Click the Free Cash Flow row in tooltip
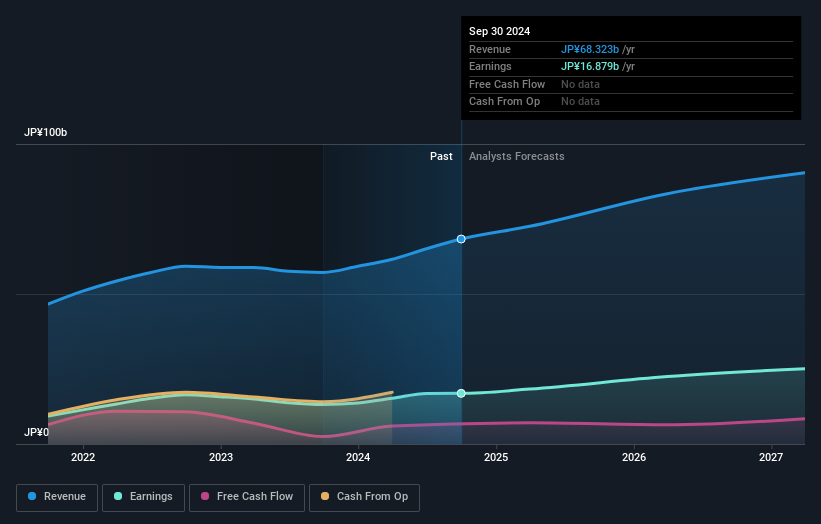 631,84
